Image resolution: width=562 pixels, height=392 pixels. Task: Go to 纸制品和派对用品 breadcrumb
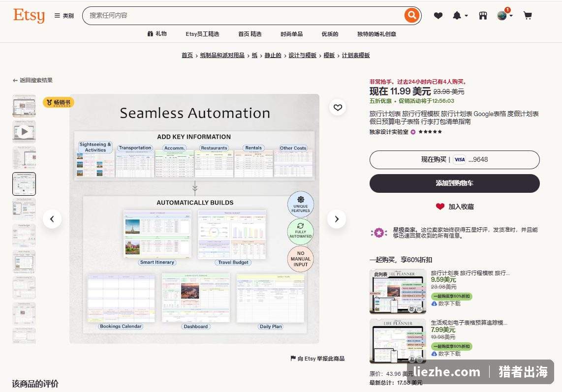coord(222,55)
